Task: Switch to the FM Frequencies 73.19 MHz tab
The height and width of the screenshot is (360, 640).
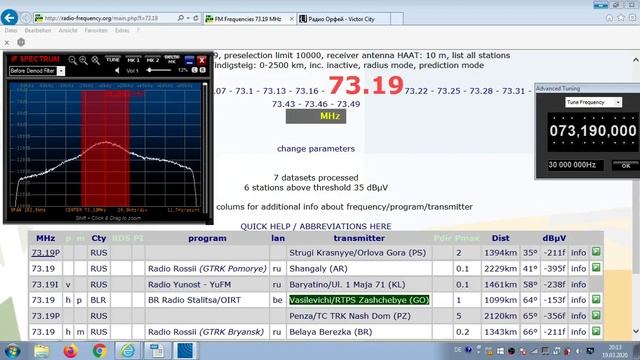Action: [x=248, y=19]
